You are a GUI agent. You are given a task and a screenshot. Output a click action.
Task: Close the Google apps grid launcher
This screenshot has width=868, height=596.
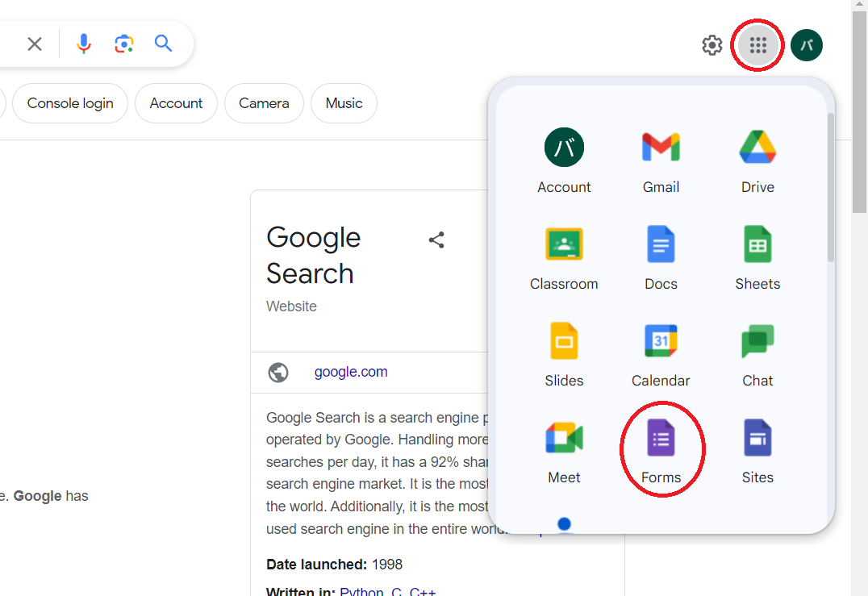coord(757,45)
